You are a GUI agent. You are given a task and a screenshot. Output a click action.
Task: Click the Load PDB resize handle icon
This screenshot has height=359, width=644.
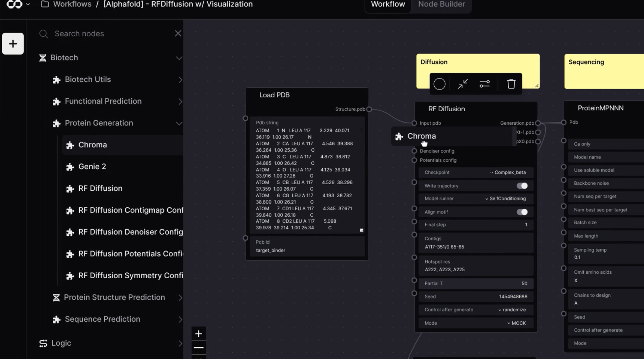[x=361, y=230]
